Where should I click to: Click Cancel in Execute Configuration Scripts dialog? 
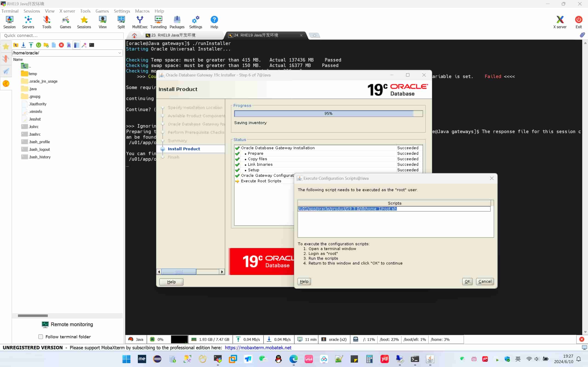[x=485, y=281]
